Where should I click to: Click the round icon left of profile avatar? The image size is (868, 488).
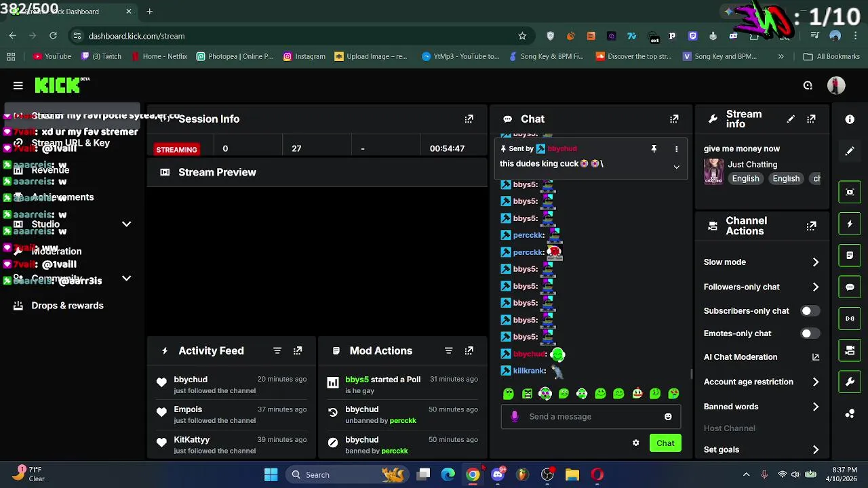click(808, 85)
